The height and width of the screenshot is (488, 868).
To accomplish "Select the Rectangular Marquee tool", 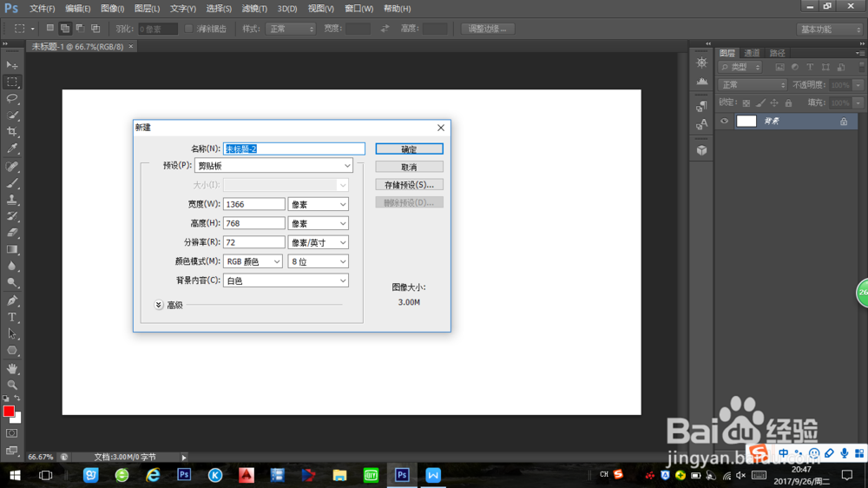I will [11, 82].
